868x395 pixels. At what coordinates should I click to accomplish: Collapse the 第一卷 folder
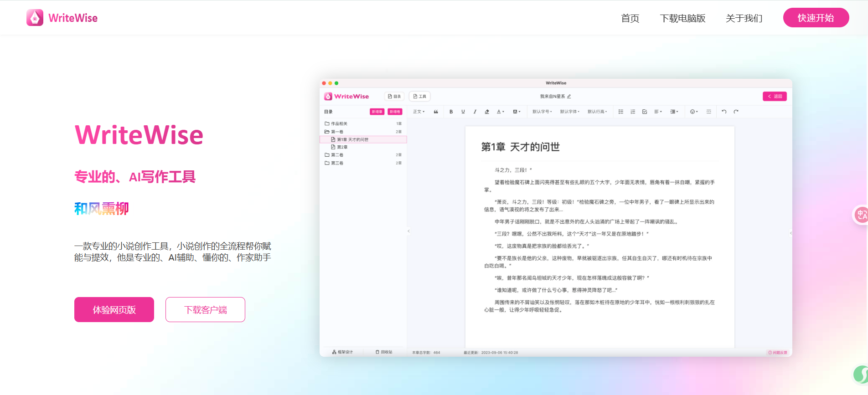click(x=363, y=132)
